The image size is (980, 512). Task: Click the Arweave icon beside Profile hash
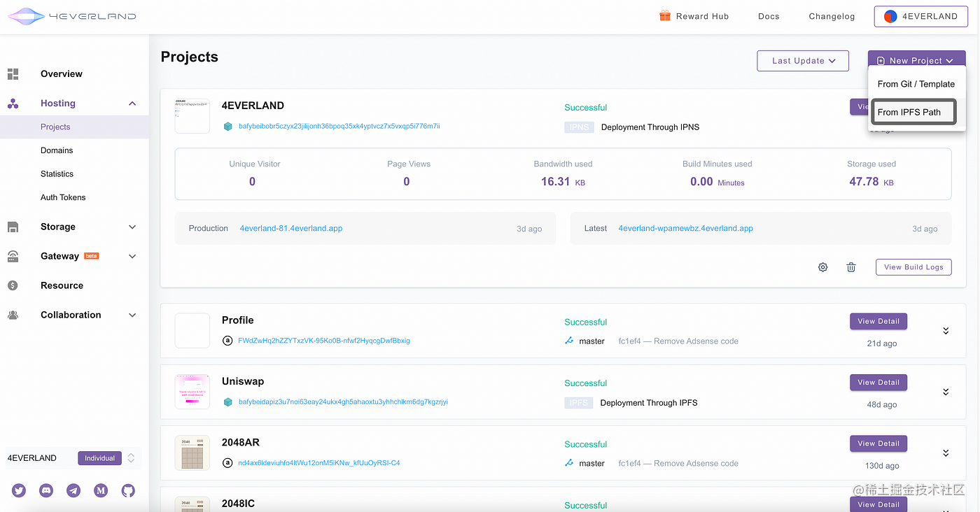227,341
